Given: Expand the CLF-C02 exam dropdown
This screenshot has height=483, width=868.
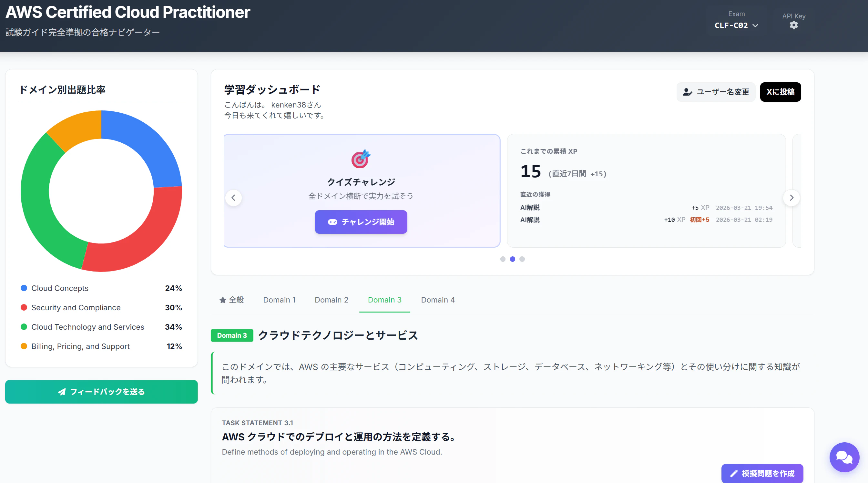Looking at the screenshot, I should [x=736, y=25].
